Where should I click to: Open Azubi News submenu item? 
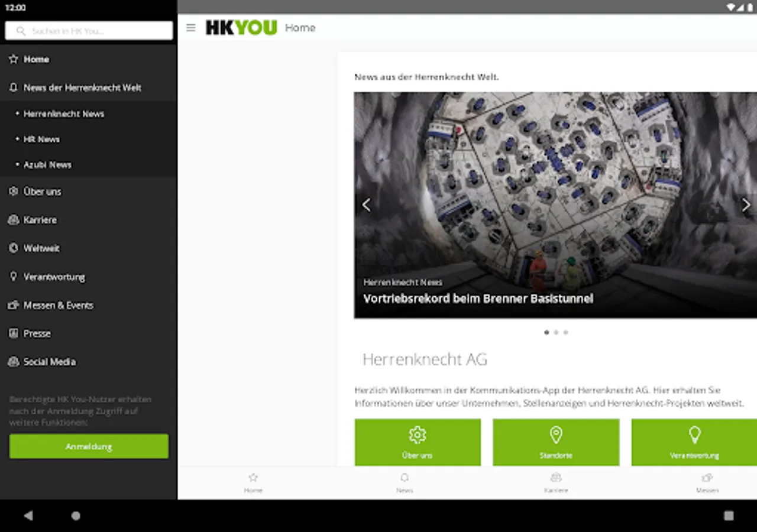point(89,165)
